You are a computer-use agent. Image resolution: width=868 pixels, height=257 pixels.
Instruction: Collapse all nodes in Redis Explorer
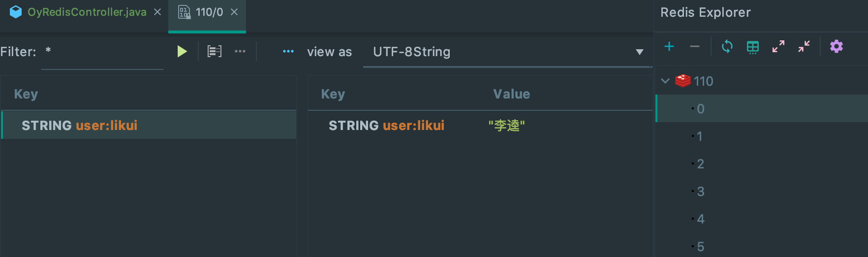click(804, 46)
